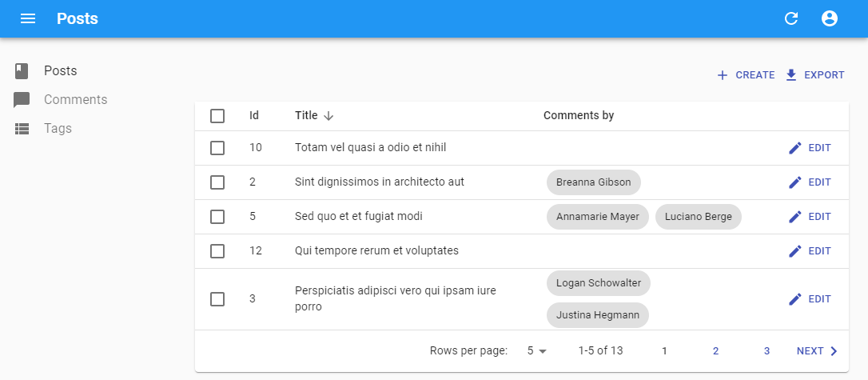Viewport: 868px width, 380px height.
Task: Open Comments in the sidebar menu
Action: 75,100
